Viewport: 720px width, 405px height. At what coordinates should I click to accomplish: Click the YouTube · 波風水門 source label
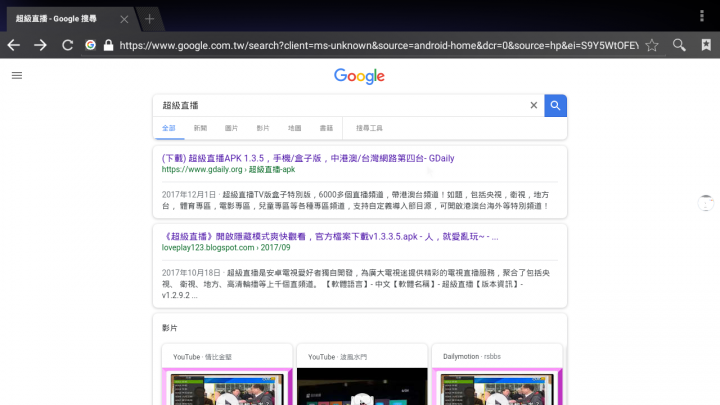click(x=338, y=357)
